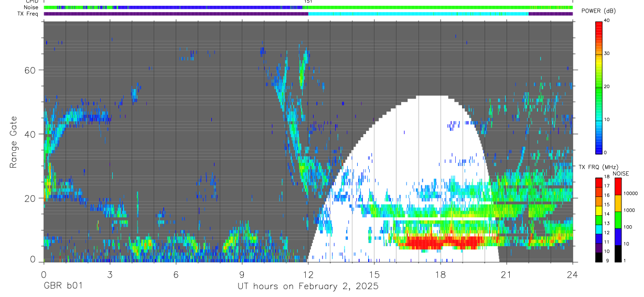Viewport: 644px width, 297px height.
Task: Click the red swatch in the NOISE legend
Action: (618, 186)
